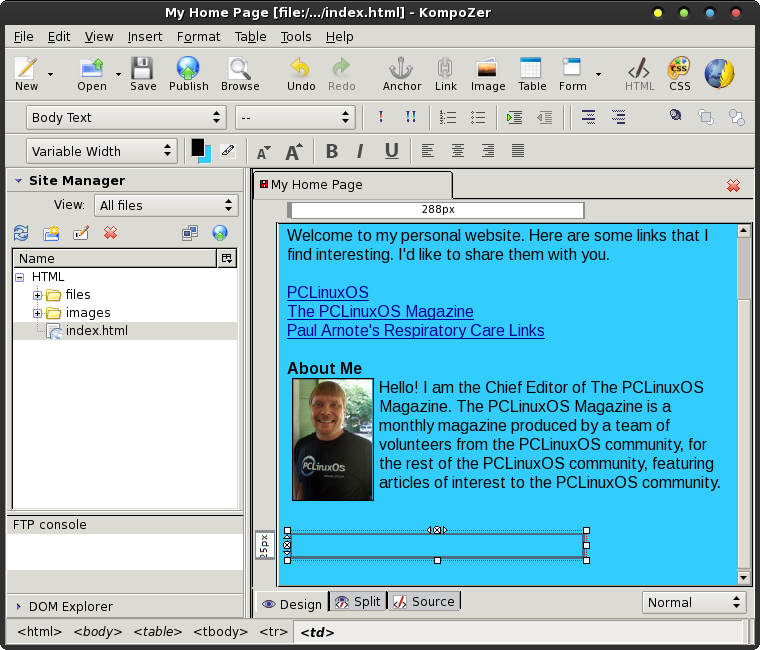Open the Normal view mode dropdown
Viewport: 760px width, 650px height.
coord(694,602)
